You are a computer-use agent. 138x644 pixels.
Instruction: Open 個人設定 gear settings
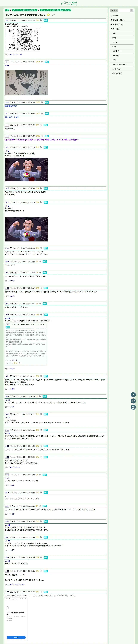point(115,15)
